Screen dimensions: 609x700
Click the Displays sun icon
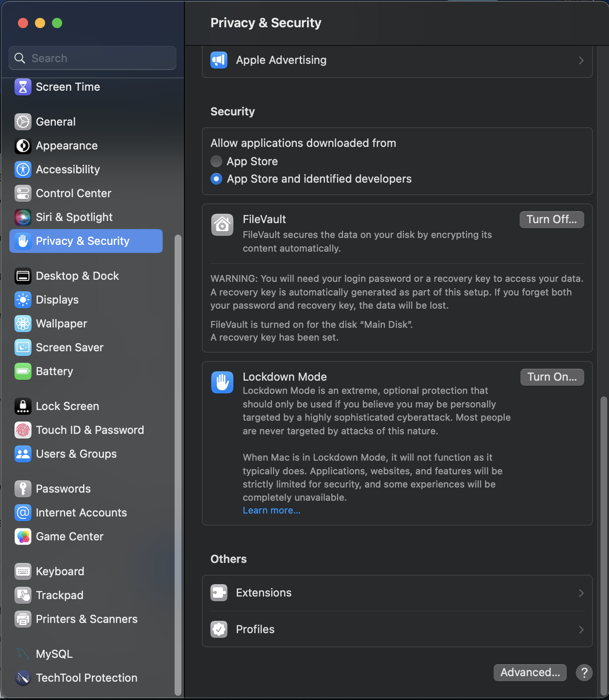[23, 300]
